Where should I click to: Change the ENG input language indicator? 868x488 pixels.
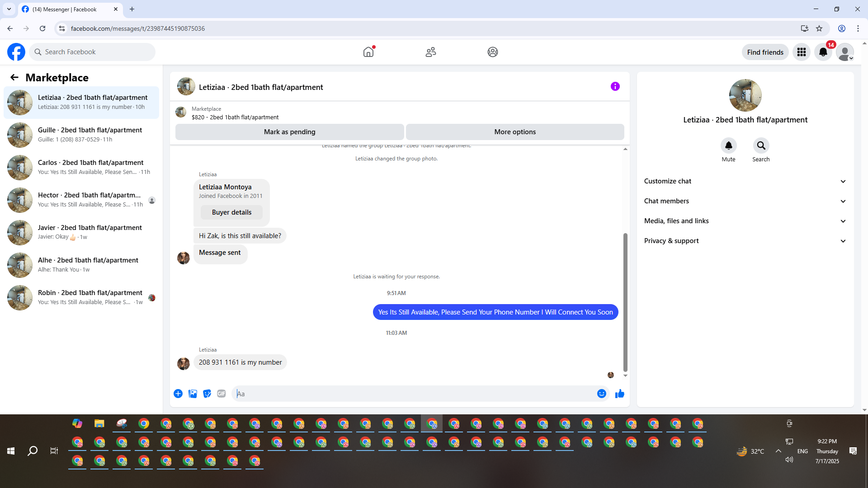(x=802, y=451)
